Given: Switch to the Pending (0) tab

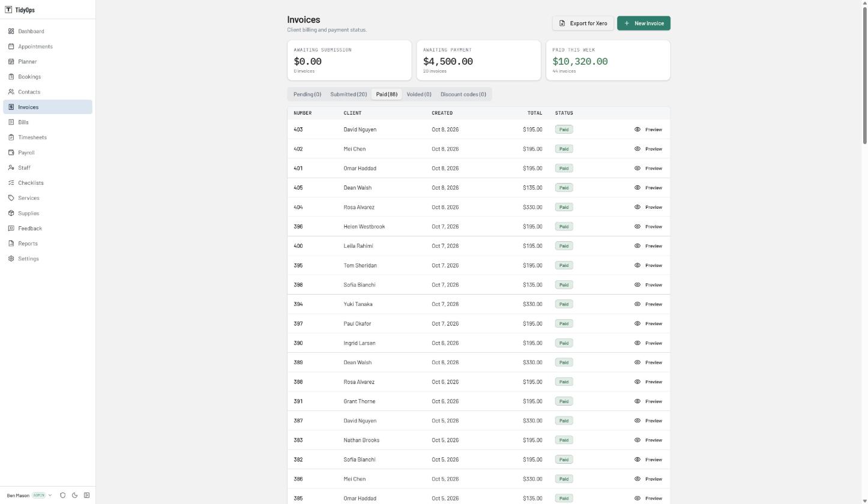Looking at the screenshot, I should [307, 94].
